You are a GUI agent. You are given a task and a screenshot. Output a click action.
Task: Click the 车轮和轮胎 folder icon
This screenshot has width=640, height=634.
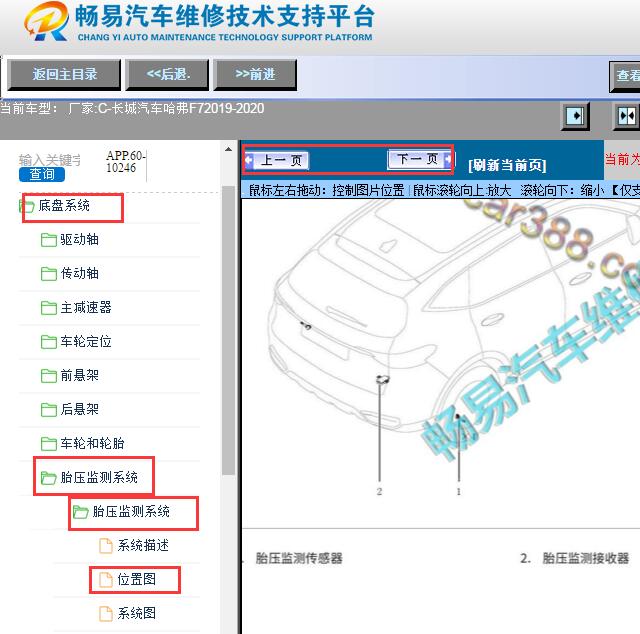[x=49, y=443]
